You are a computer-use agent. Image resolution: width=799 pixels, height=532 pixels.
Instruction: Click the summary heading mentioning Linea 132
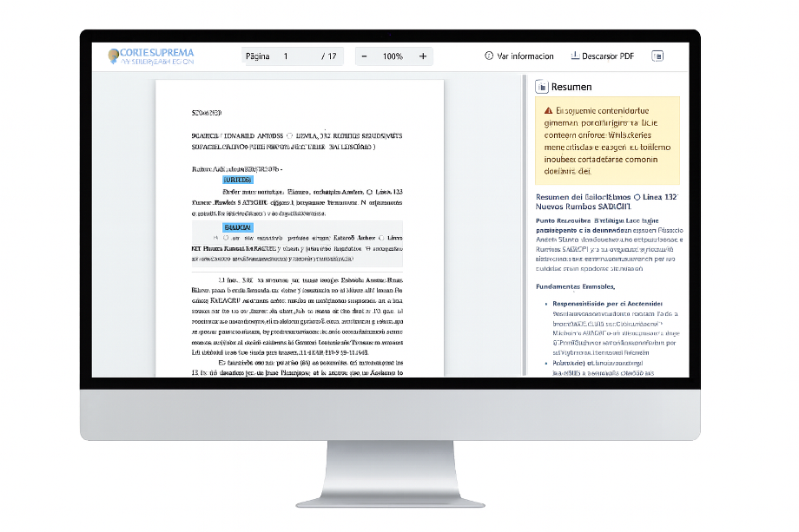(x=605, y=201)
